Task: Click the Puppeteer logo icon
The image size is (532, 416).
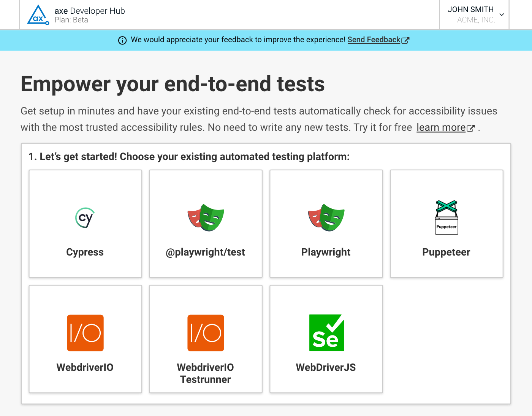Action: [x=446, y=218]
